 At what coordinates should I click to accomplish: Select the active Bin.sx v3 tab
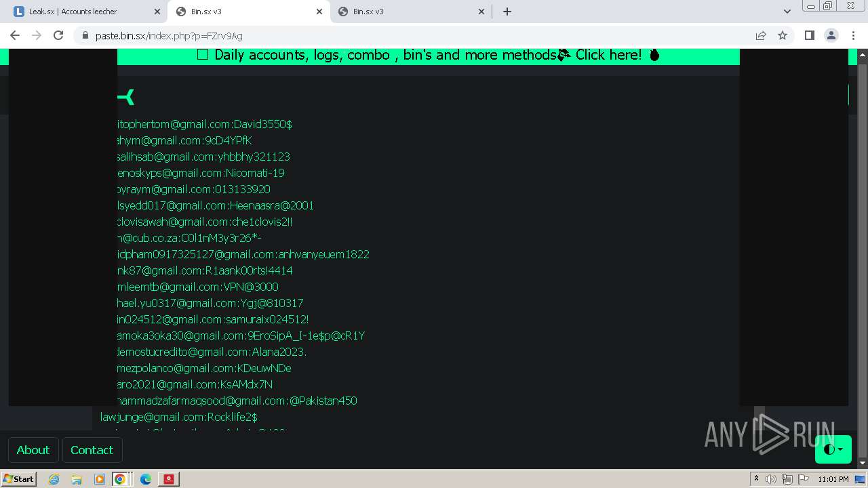[x=248, y=12]
